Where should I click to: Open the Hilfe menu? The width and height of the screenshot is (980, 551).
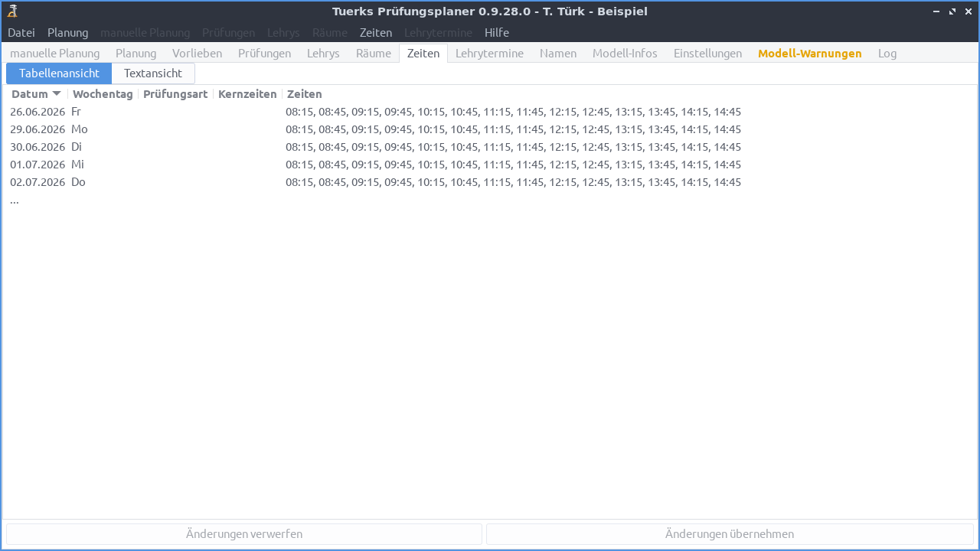click(x=496, y=33)
